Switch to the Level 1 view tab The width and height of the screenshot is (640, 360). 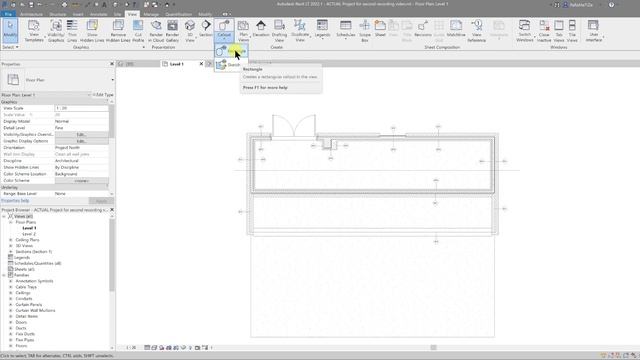tap(177, 64)
